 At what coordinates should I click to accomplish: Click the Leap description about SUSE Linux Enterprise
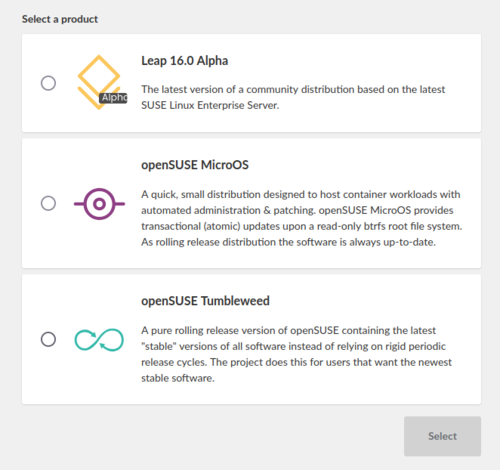tap(293, 97)
